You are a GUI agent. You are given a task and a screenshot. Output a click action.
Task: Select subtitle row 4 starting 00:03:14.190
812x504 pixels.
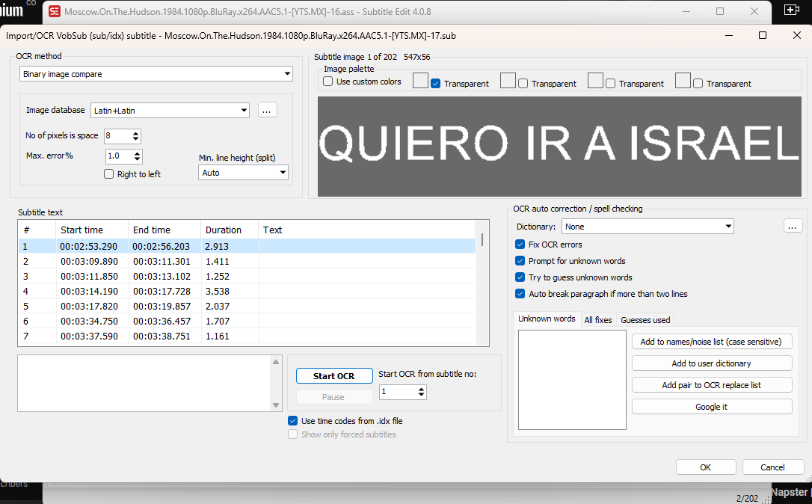pyautogui.click(x=247, y=291)
